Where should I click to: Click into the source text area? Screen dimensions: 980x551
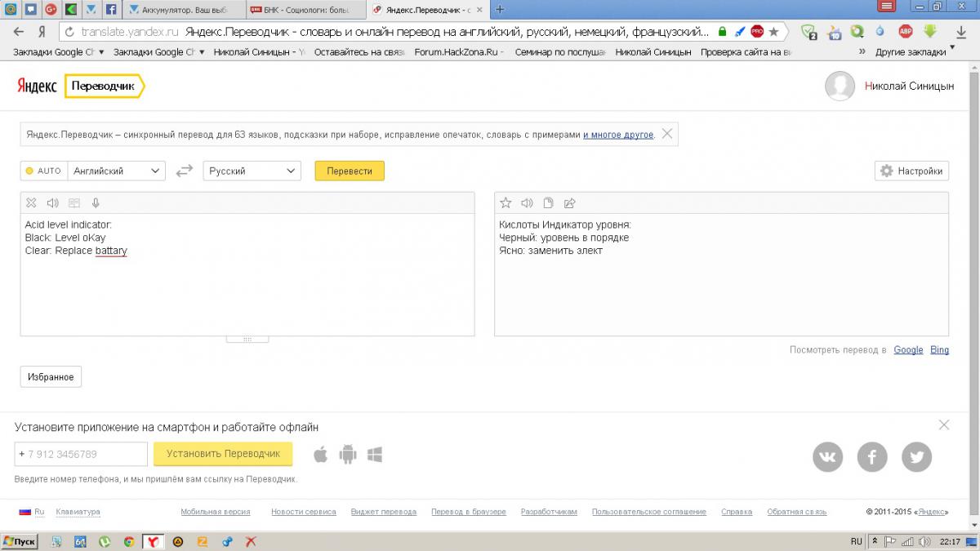(x=247, y=274)
